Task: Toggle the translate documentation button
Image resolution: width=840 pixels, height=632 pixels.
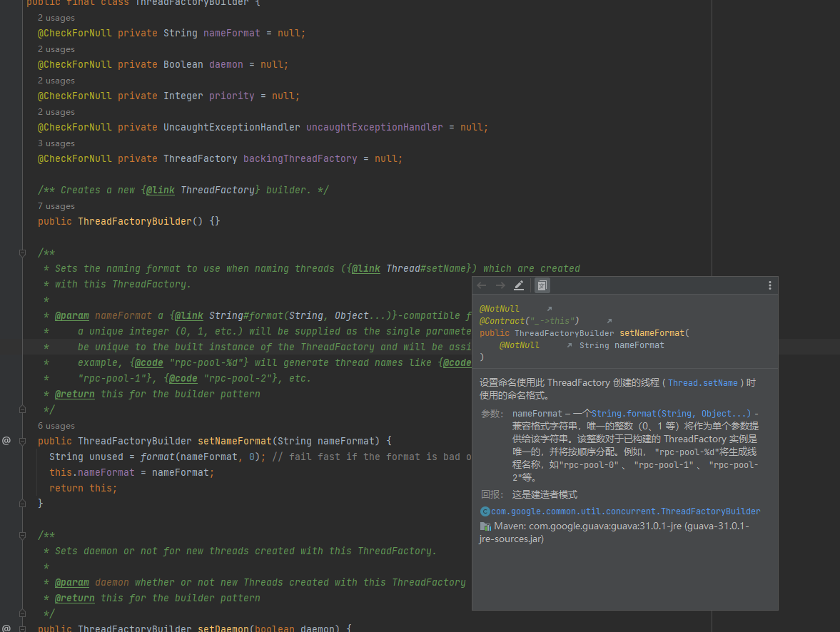Action: click(x=542, y=285)
